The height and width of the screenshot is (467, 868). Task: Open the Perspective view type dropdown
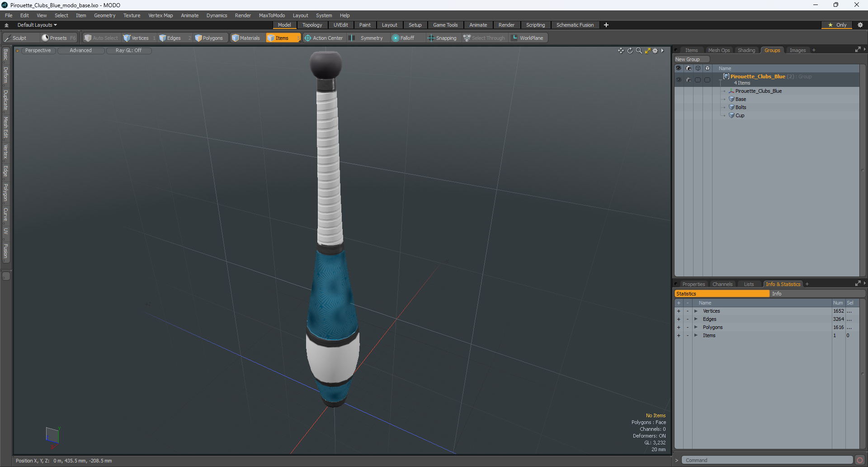(38, 51)
